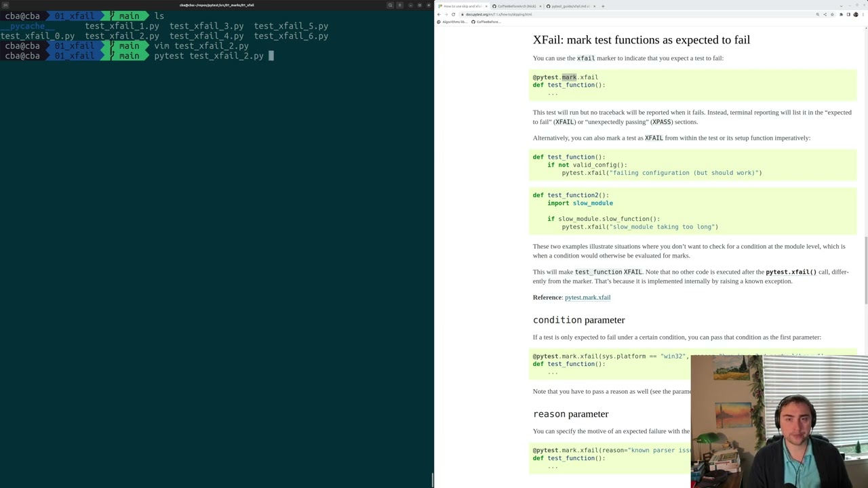
Task: Open the terminal hamburger menu
Action: tap(400, 5)
